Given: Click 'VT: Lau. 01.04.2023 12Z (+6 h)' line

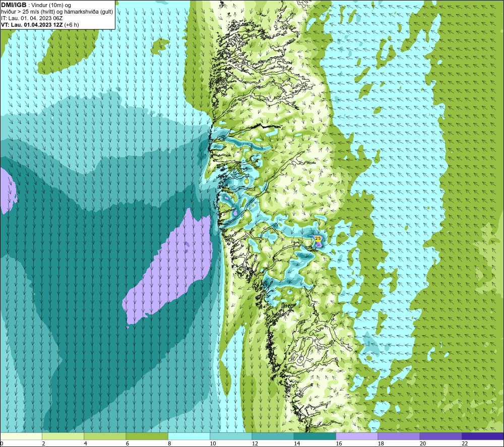Looking at the screenshot, I should coord(40,25).
